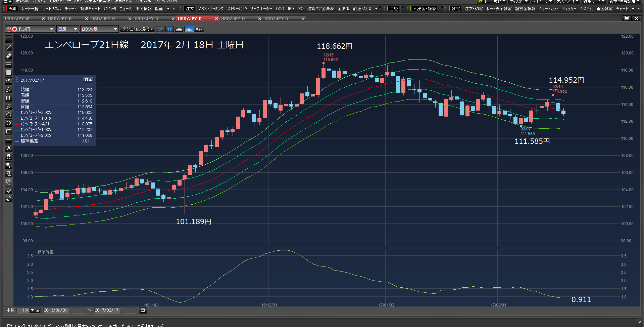Select the five horizontal lines retracement tool
This screenshot has height=327, width=644.
(x=9, y=73)
